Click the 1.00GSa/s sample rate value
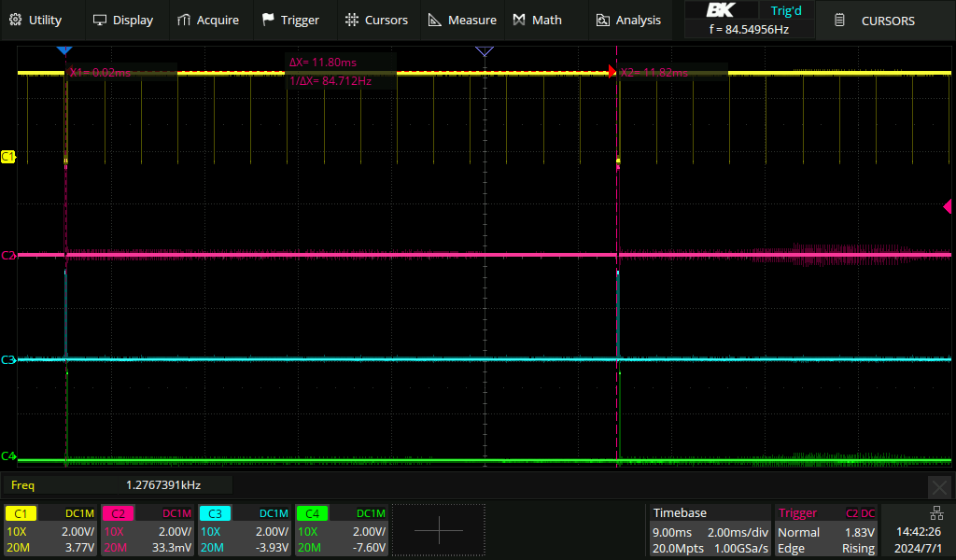The height and width of the screenshot is (560, 956). (x=741, y=549)
